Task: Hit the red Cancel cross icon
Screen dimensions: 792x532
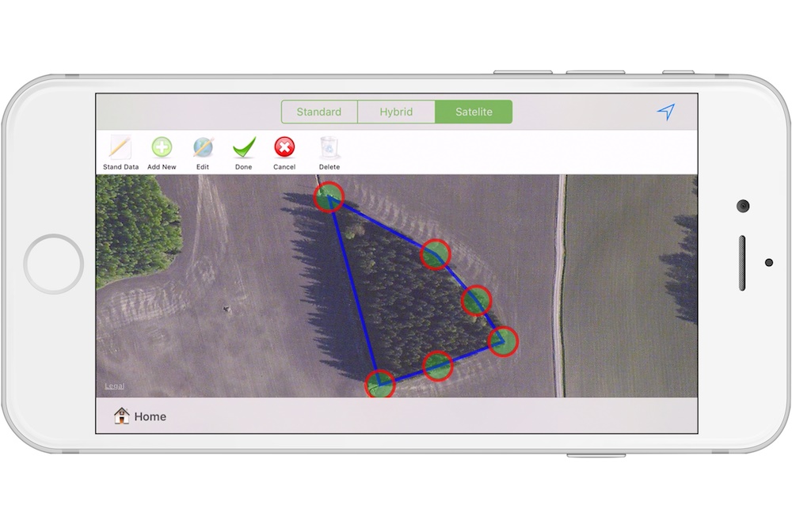Action: coord(284,147)
